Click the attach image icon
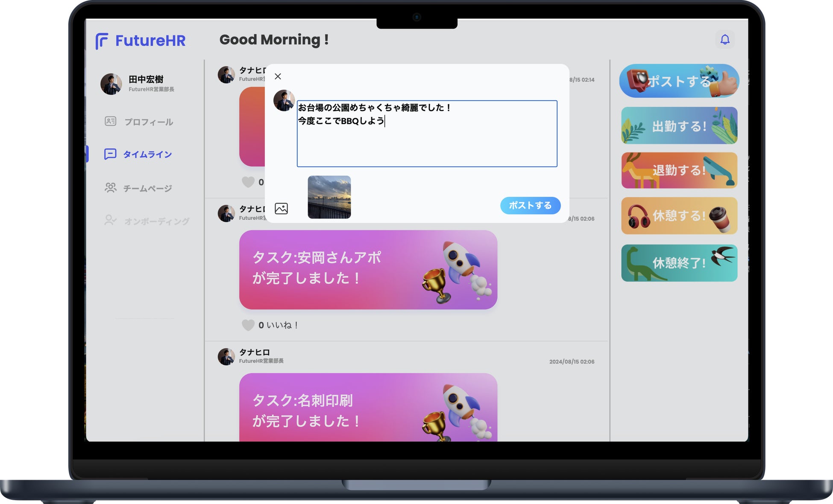833x504 pixels. pyautogui.click(x=281, y=208)
